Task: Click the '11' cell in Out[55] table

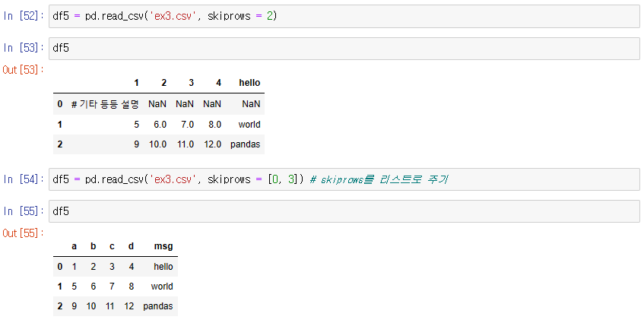Action: pos(109,306)
